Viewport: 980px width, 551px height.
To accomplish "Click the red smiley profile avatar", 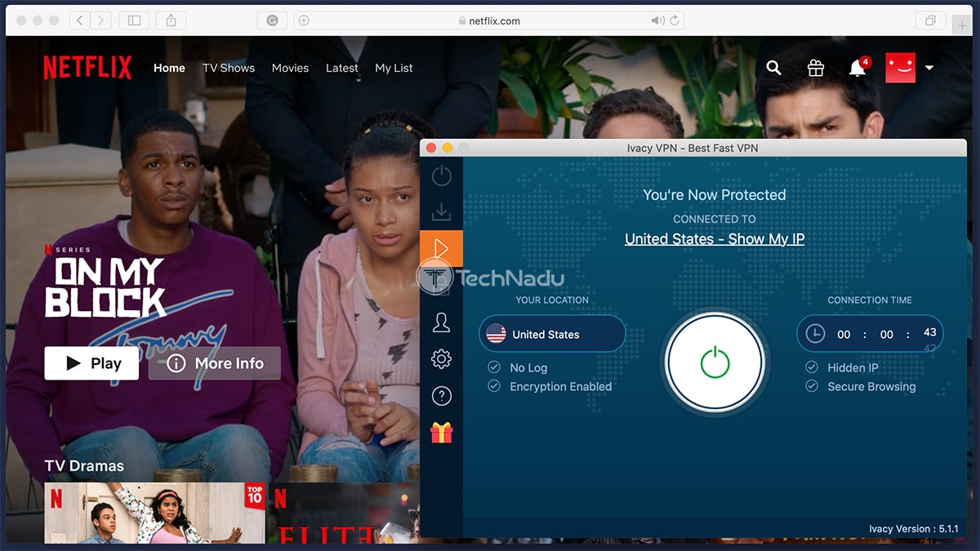I will click(x=901, y=68).
